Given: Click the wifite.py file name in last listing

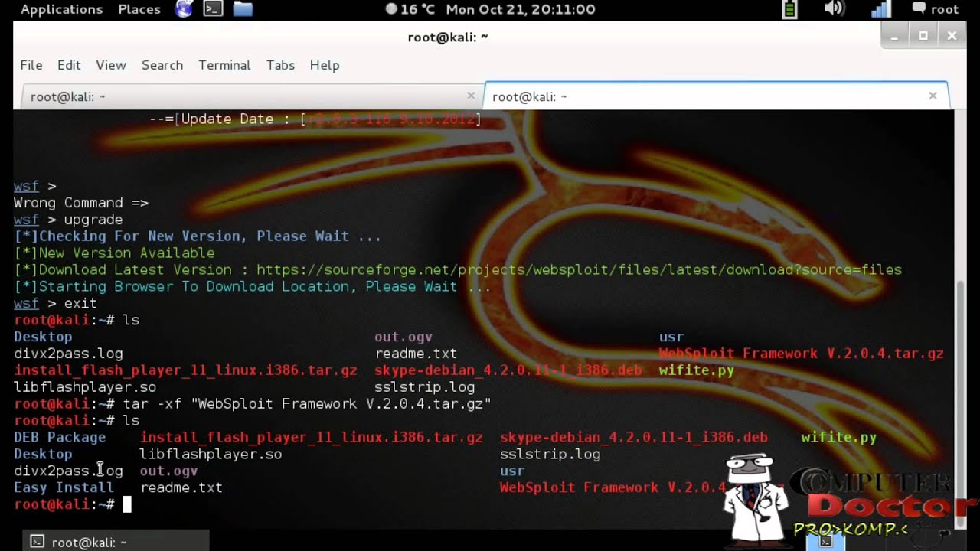Looking at the screenshot, I should (838, 438).
